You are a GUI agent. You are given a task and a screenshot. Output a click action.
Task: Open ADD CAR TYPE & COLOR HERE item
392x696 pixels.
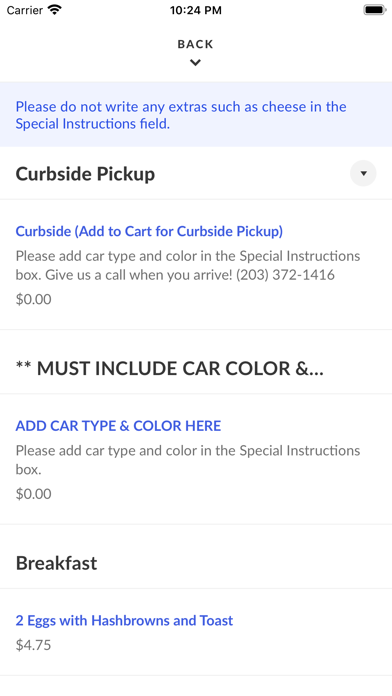pos(119,426)
